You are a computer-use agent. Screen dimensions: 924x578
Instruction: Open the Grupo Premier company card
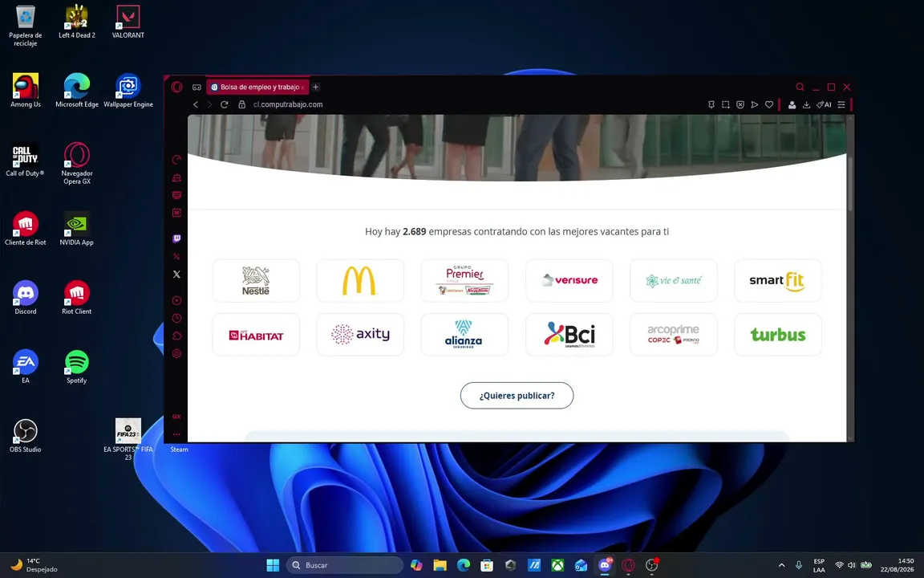[x=464, y=281]
